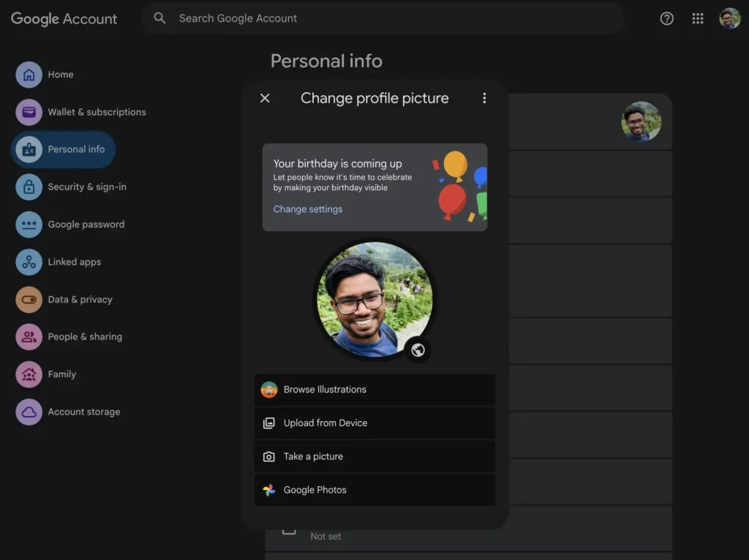Follow the Change settings link
Image resolution: width=749 pixels, height=560 pixels.
308,209
